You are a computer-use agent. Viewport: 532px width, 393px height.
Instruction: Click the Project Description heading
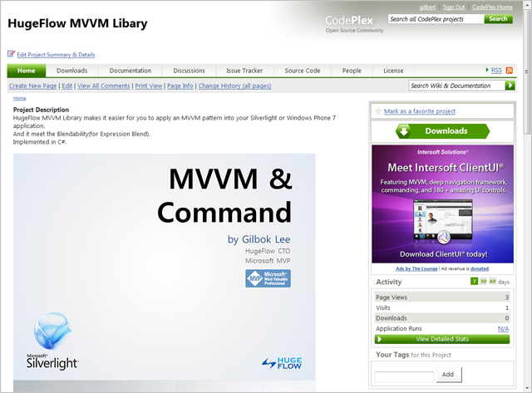[x=41, y=110]
